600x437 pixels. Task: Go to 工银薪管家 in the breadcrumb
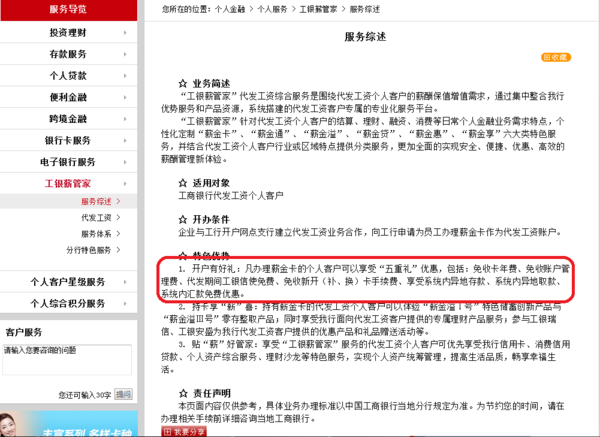point(318,9)
